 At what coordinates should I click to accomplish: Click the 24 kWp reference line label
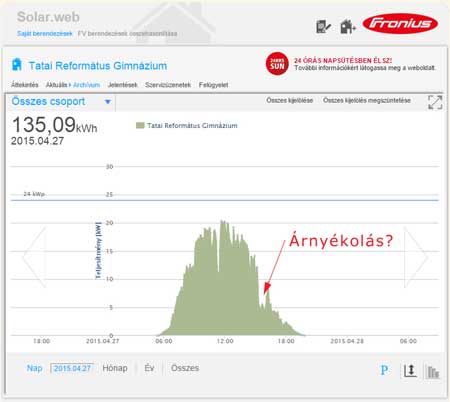(x=34, y=194)
